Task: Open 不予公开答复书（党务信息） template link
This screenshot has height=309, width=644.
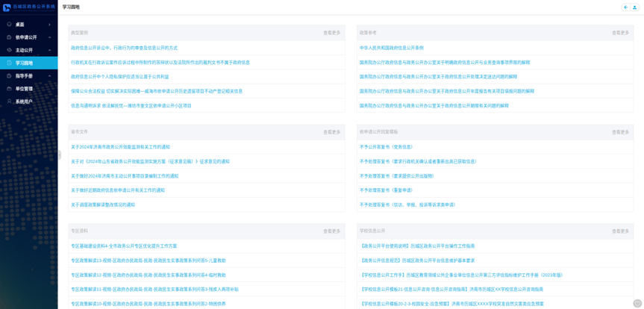Action: pyautogui.click(x=386, y=147)
